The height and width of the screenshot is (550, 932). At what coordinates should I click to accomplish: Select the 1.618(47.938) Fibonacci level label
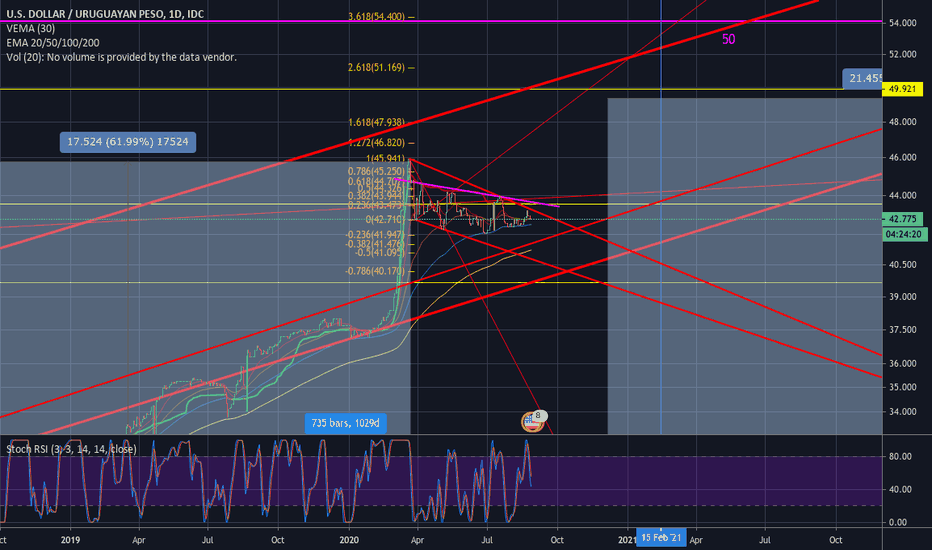coord(376,122)
